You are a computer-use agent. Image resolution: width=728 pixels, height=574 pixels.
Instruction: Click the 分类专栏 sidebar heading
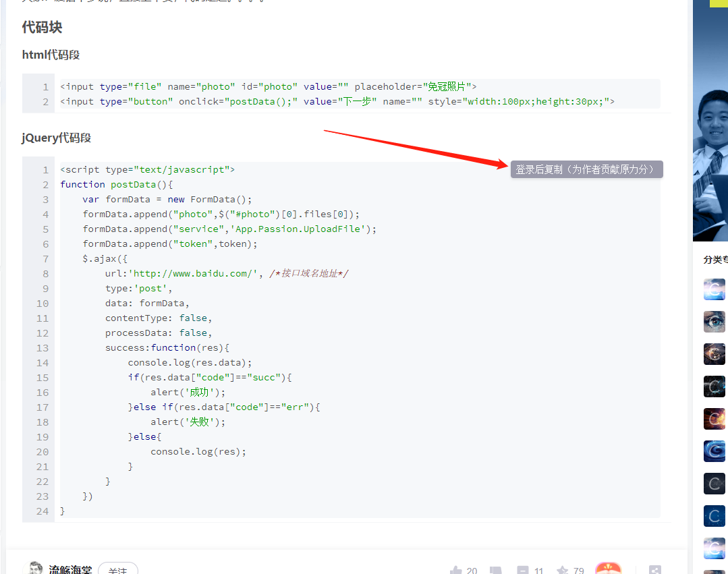click(715, 260)
